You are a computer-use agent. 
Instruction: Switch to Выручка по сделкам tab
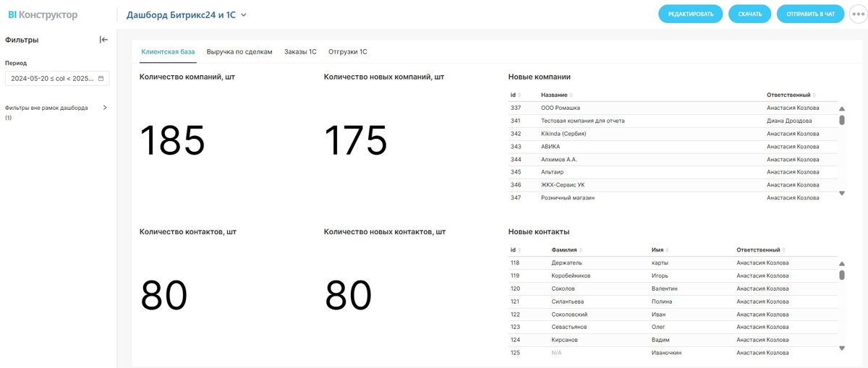(239, 52)
